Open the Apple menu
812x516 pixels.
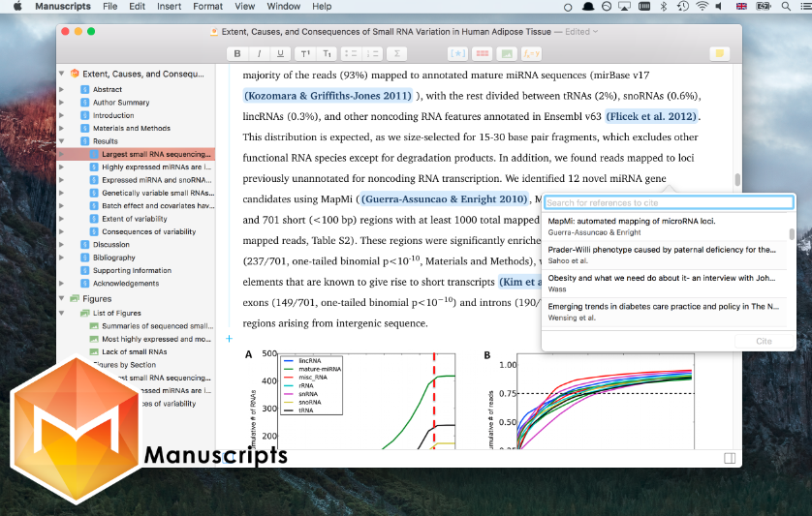coord(17,6)
